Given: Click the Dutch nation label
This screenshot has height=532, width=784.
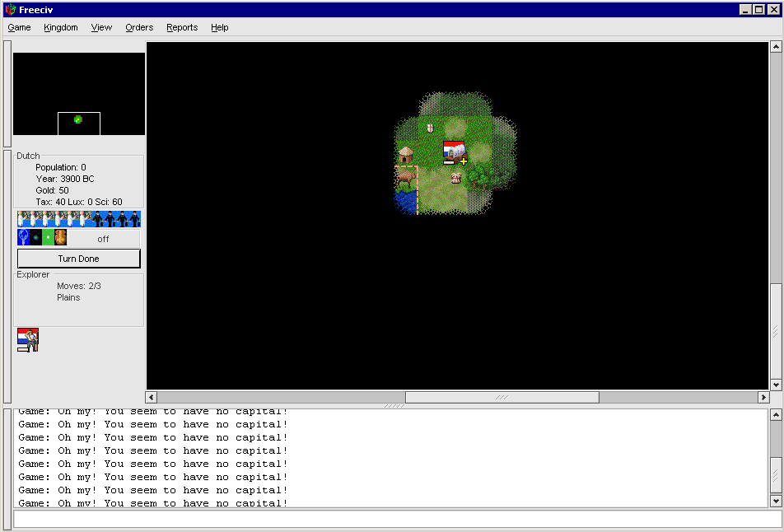Looking at the screenshot, I should 28,156.
